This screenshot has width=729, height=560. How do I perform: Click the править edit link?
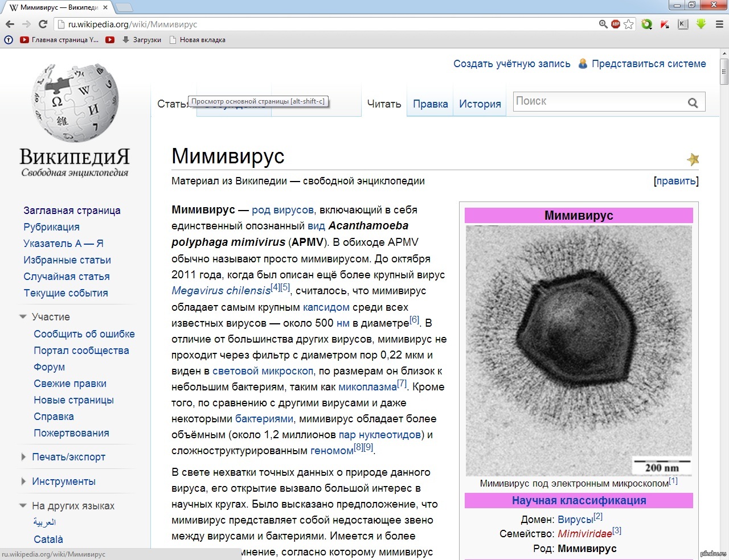(x=676, y=181)
